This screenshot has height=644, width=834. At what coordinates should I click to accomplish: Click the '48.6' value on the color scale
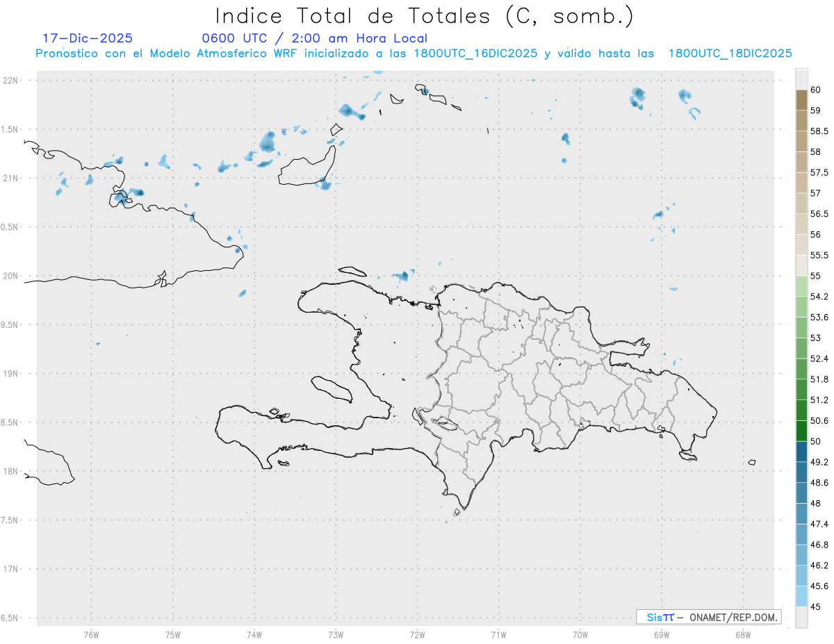(819, 483)
